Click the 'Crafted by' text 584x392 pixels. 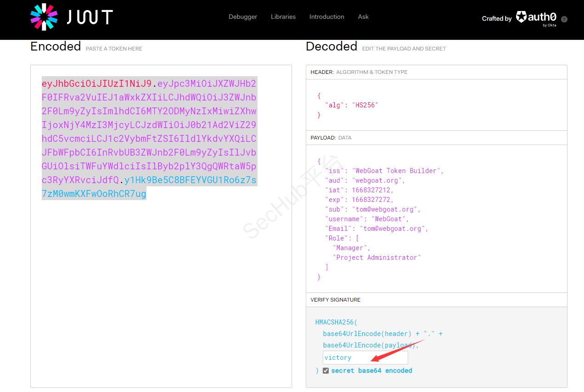tap(496, 19)
